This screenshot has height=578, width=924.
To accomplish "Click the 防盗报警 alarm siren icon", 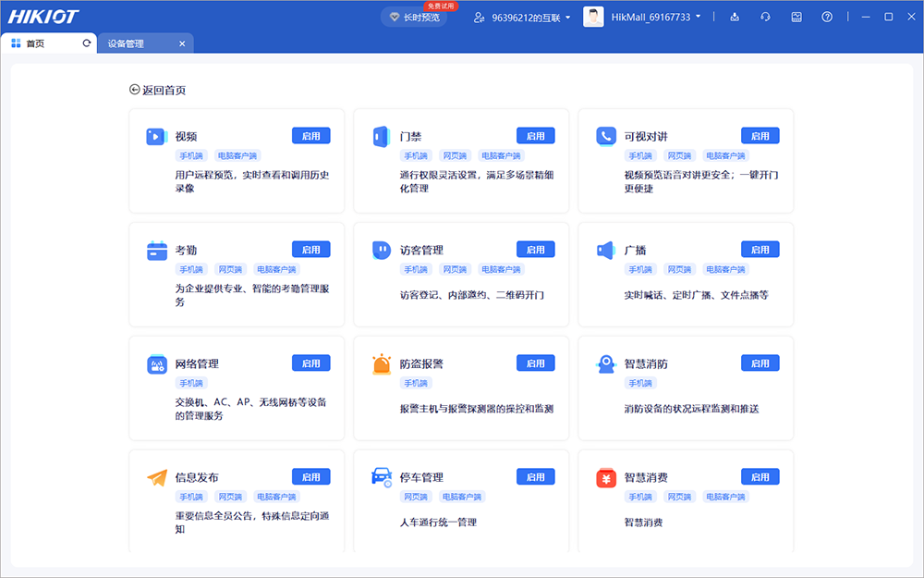I will point(381,364).
